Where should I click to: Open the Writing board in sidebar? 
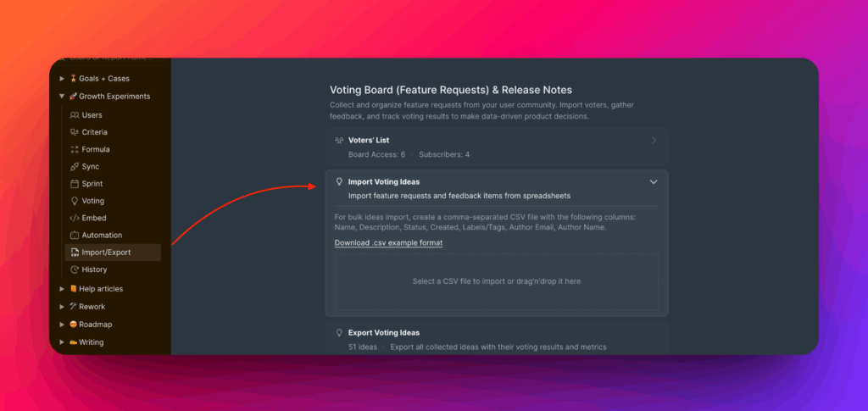(91, 342)
